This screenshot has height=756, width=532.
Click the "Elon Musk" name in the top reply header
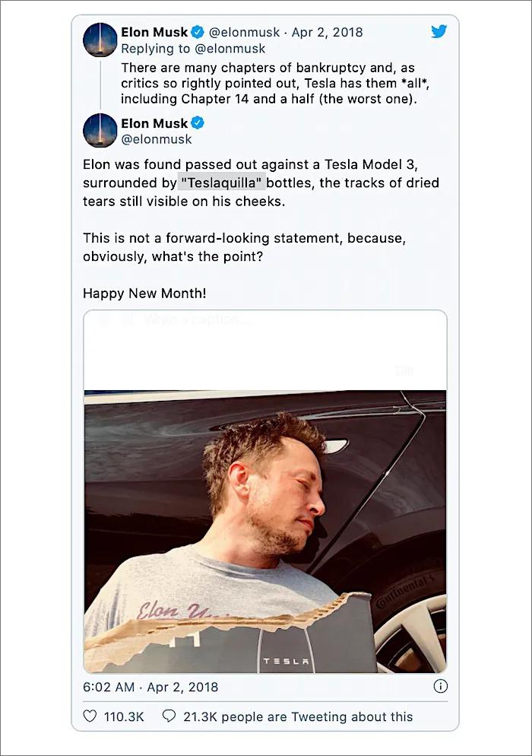[x=154, y=32]
